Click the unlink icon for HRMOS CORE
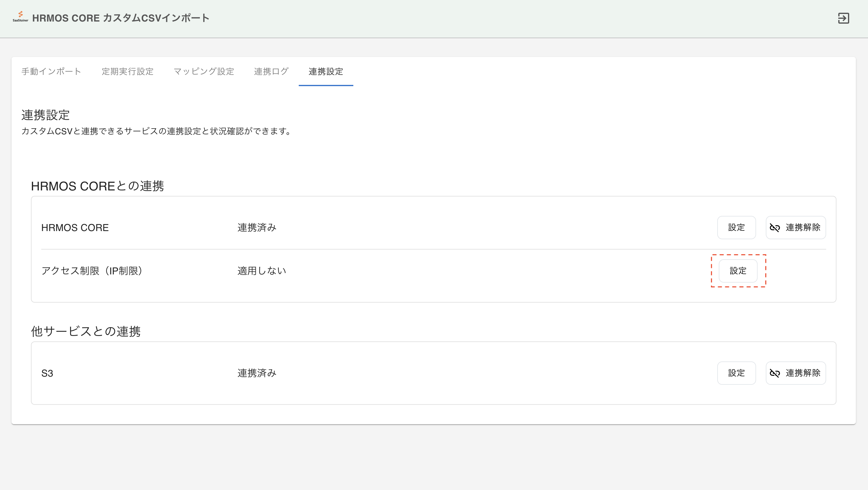Screen dimensions: 868x490 click(x=775, y=228)
